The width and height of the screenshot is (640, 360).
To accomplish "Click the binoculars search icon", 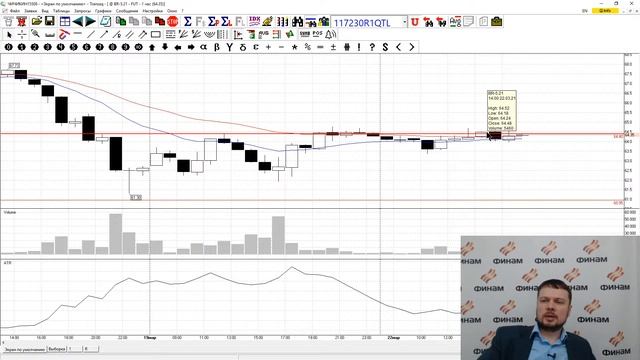I will [x=298, y=21].
